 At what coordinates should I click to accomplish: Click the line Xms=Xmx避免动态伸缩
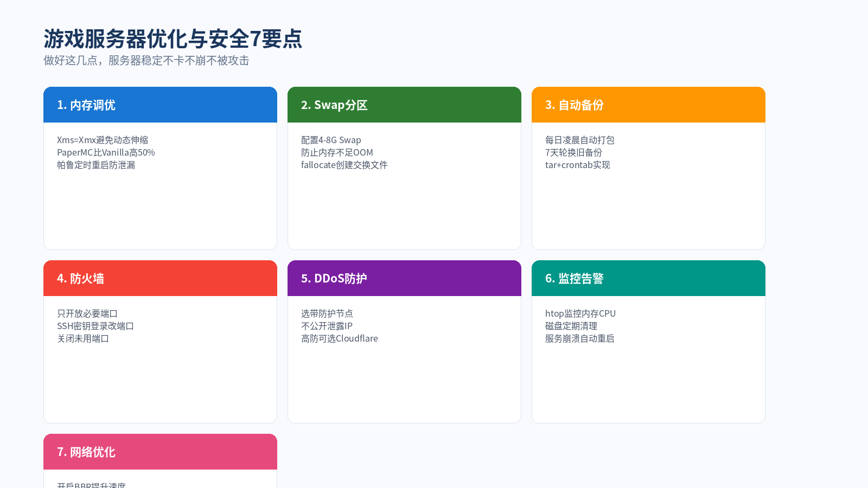(x=103, y=140)
